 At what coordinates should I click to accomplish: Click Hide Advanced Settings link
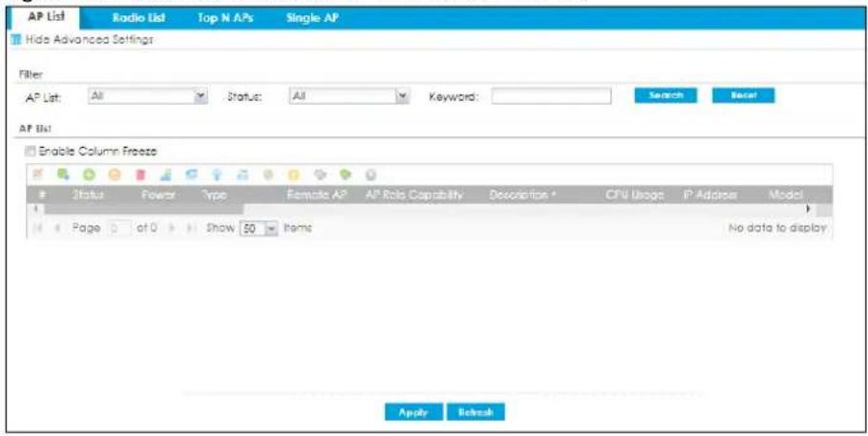click(x=89, y=39)
